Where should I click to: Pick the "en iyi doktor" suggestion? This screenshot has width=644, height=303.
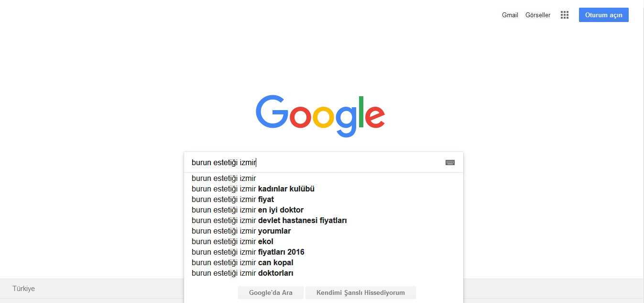tap(324, 210)
